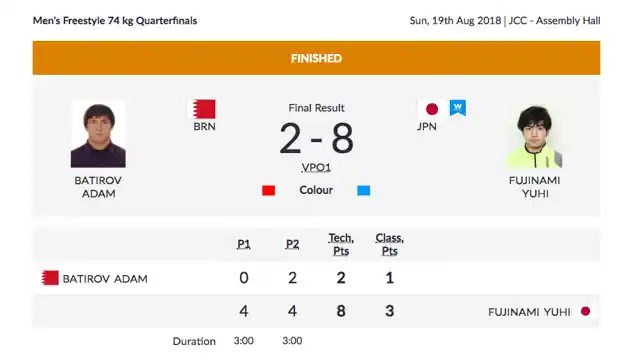Screen dimensions: 640x363
Task: Open Batirov Adam's athlete photo
Action: pyautogui.click(x=98, y=135)
